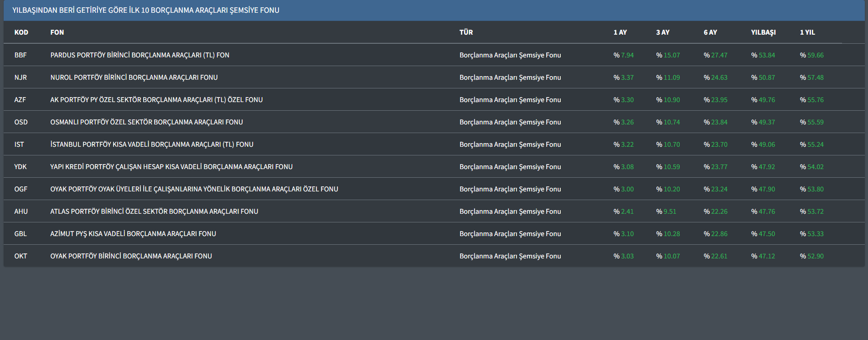Image resolution: width=868 pixels, height=340 pixels.
Task: Select AK PORTFÖY PY ÖZEL SEKTÖR fund
Action: pos(156,100)
